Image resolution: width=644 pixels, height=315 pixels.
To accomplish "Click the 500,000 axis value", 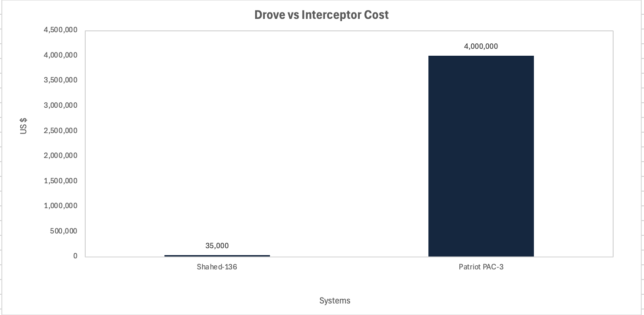I will coord(64,231).
